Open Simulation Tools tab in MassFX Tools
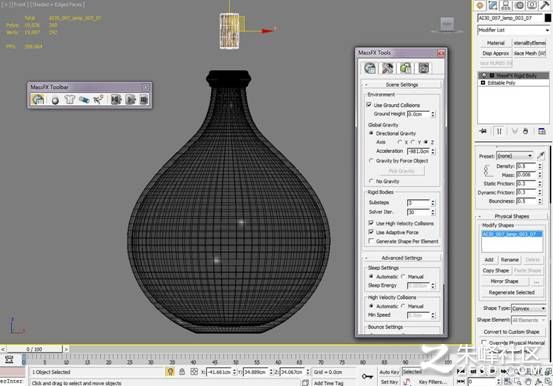 click(388, 68)
